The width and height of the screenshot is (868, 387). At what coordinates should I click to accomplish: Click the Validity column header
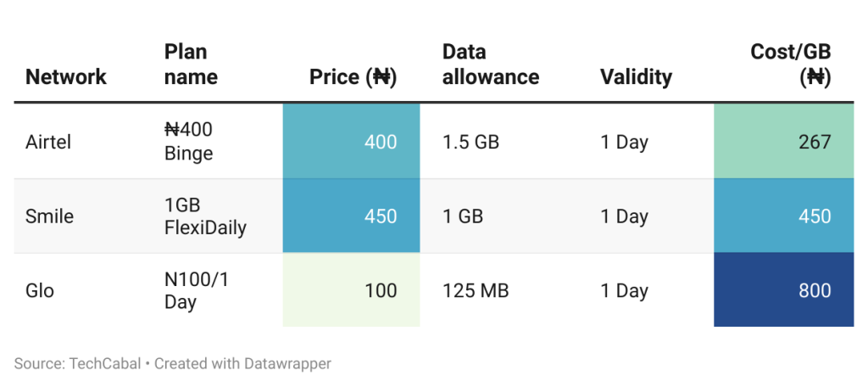point(636,77)
